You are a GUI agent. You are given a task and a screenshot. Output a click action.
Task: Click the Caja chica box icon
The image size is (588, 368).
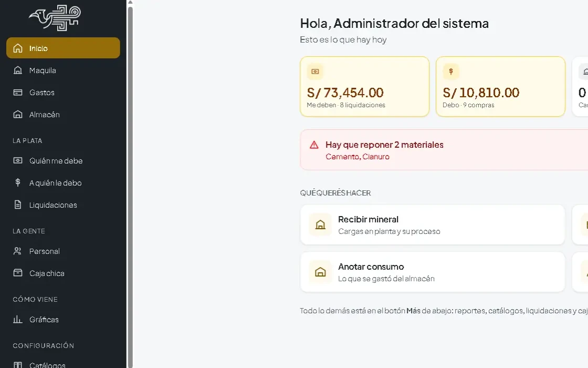click(x=18, y=273)
